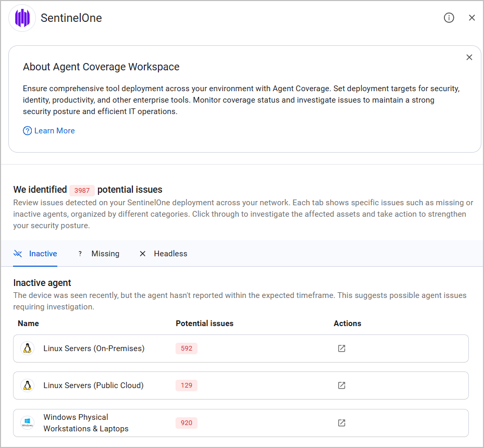Viewport: 484px width, 448px height.
Task: Click the Inactive agent heading
Action: click(x=42, y=283)
